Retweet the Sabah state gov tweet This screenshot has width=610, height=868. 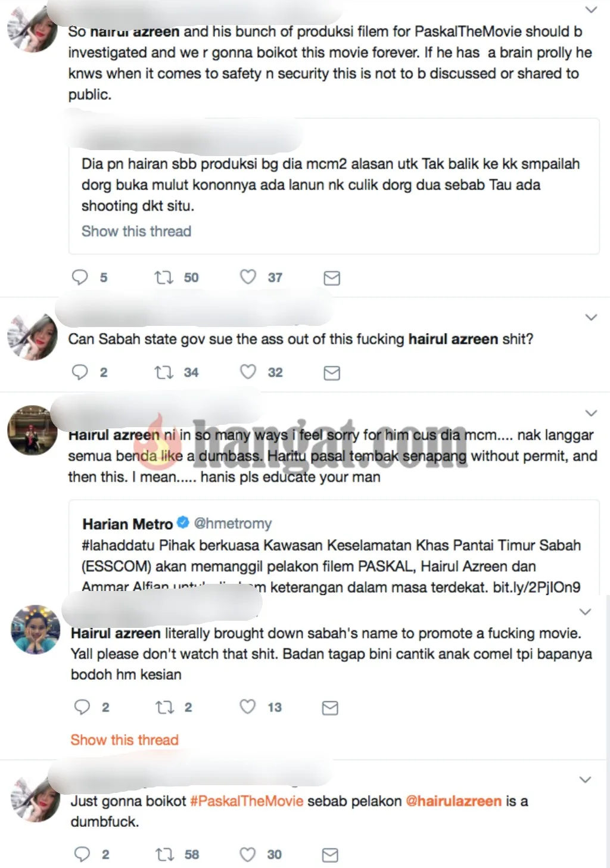point(164,372)
